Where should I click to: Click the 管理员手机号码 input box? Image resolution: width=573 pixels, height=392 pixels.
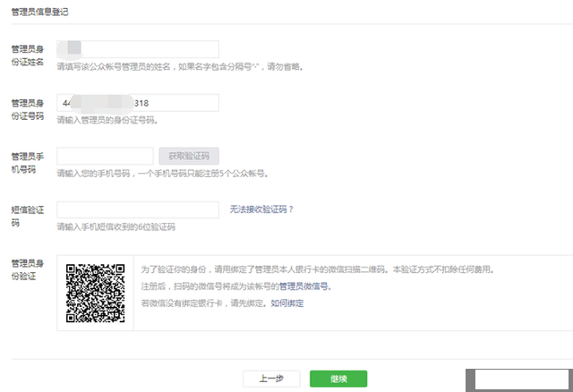tap(105, 157)
